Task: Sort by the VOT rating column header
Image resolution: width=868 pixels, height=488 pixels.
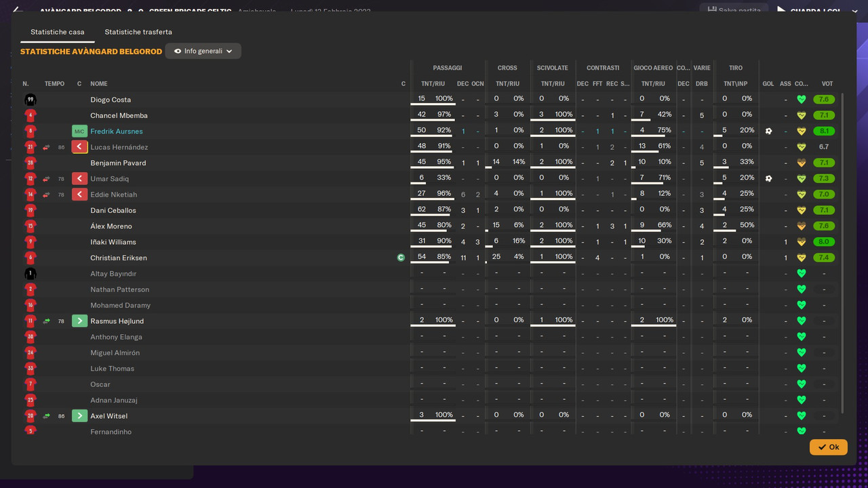Action: [827, 84]
